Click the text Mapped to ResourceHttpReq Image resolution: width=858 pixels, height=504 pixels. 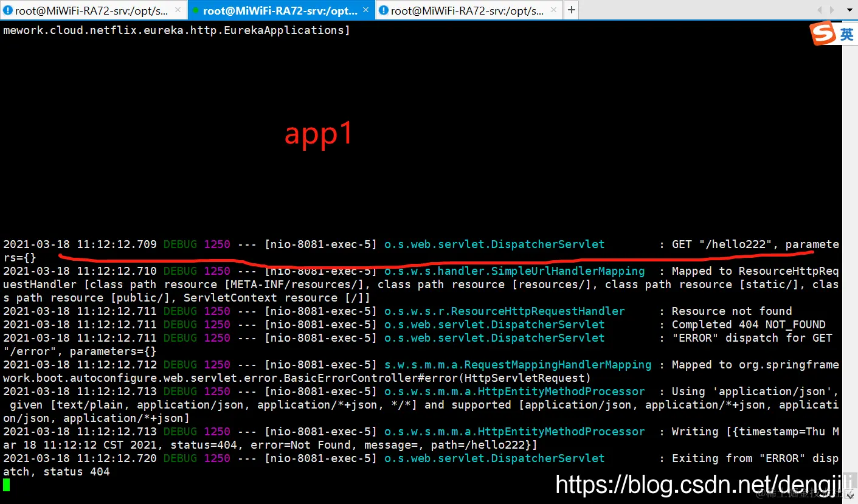(x=755, y=271)
